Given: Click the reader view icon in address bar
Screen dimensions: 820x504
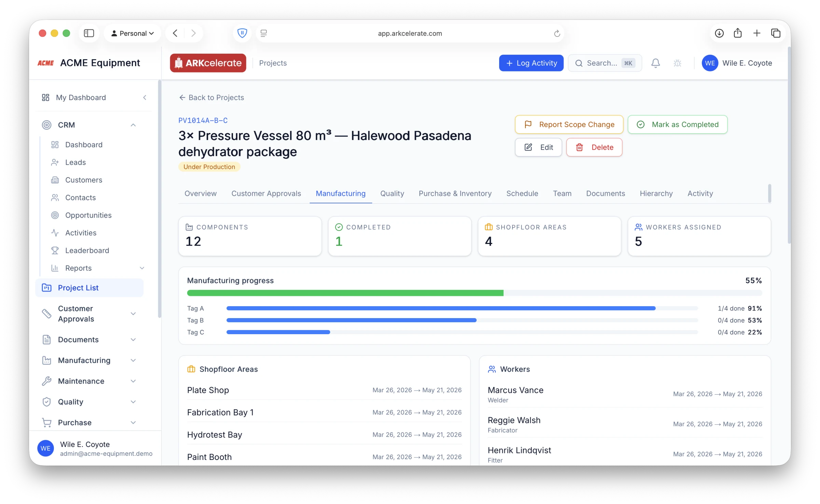Looking at the screenshot, I should tap(263, 33).
